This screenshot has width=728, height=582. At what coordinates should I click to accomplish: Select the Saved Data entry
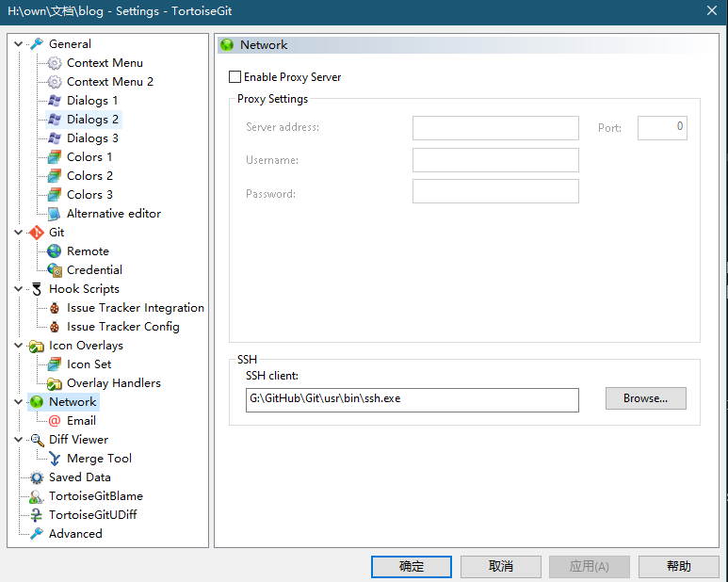click(x=80, y=477)
